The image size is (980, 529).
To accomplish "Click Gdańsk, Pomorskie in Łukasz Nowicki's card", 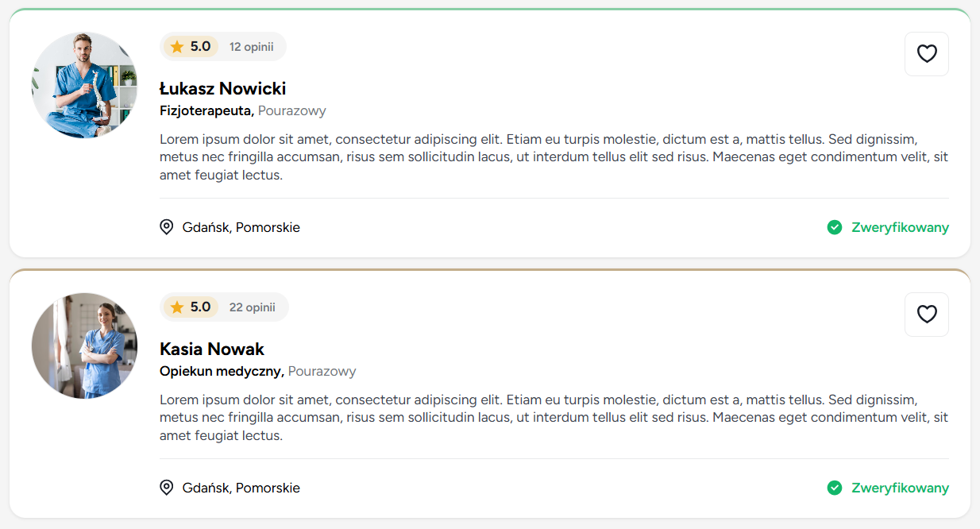I will 241,228.
